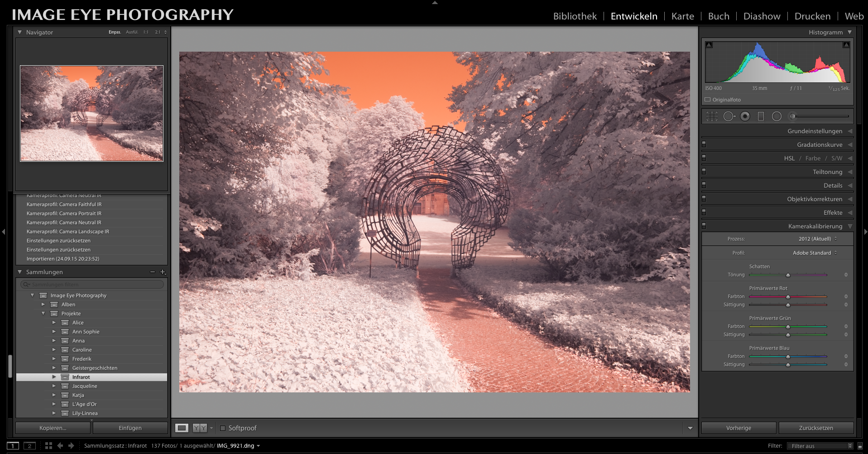868x454 pixels.
Task: Open main window display button 1
Action: coord(13,446)
